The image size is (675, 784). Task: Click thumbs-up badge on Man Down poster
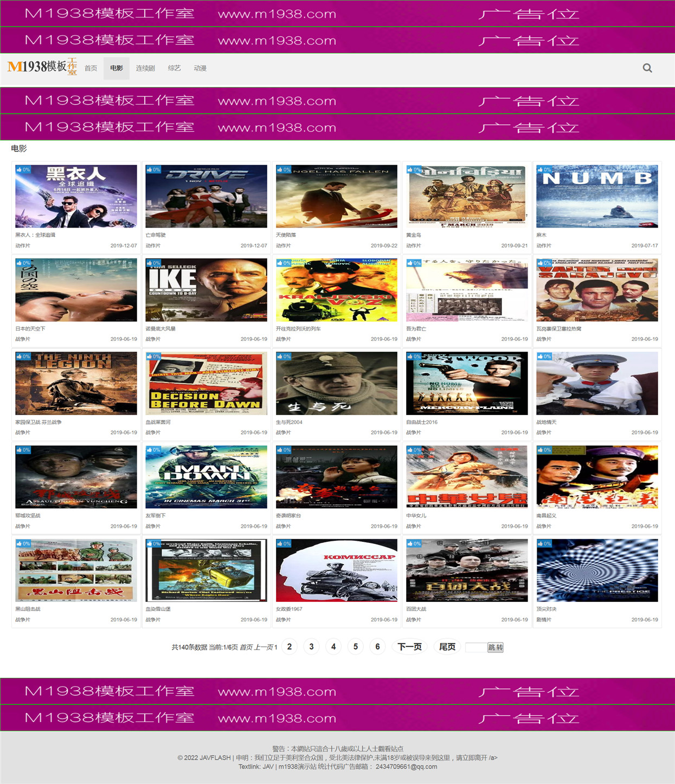click(153, 450)
